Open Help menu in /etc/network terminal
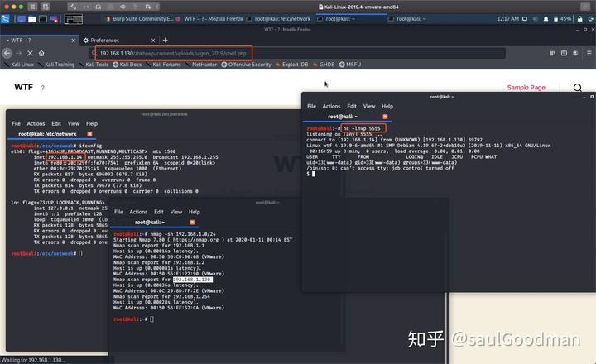The width and height of the screenshot is (596, 364). [x=92, y=124]
